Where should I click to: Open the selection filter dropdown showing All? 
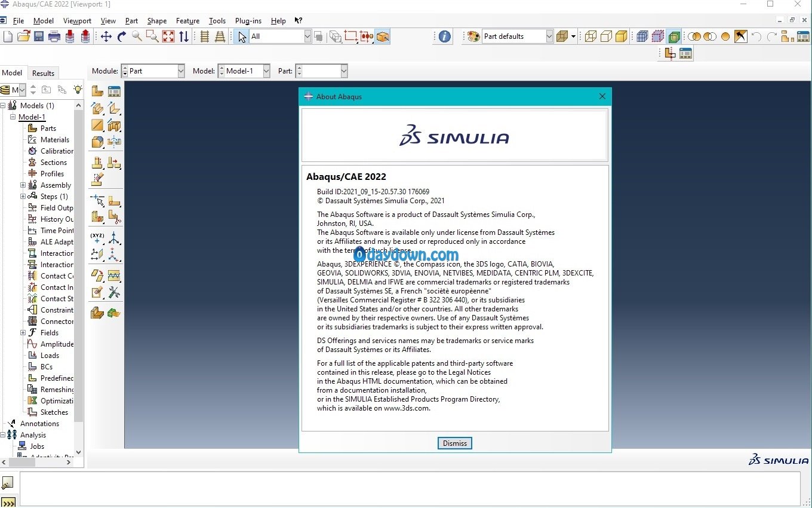(x=281, y=36)
